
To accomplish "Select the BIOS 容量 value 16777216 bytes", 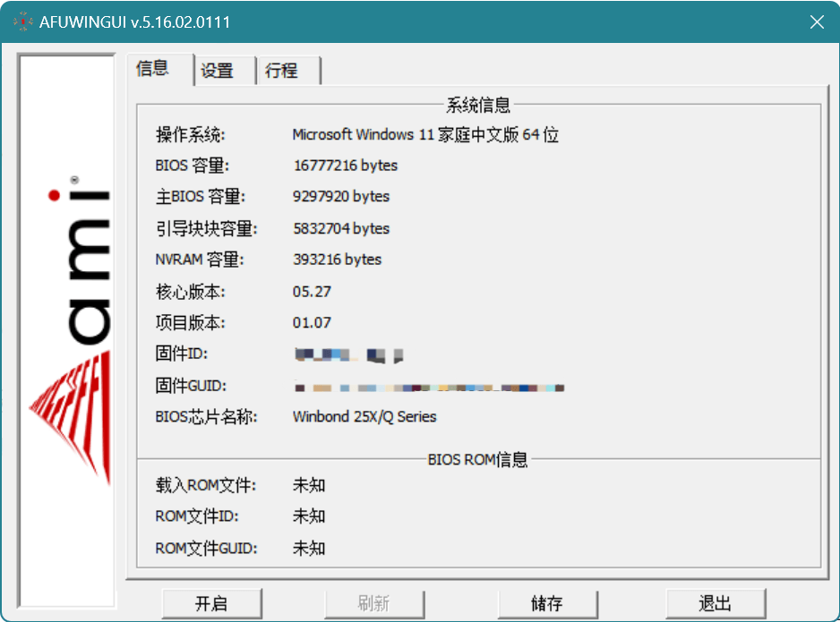I will 345,166.
